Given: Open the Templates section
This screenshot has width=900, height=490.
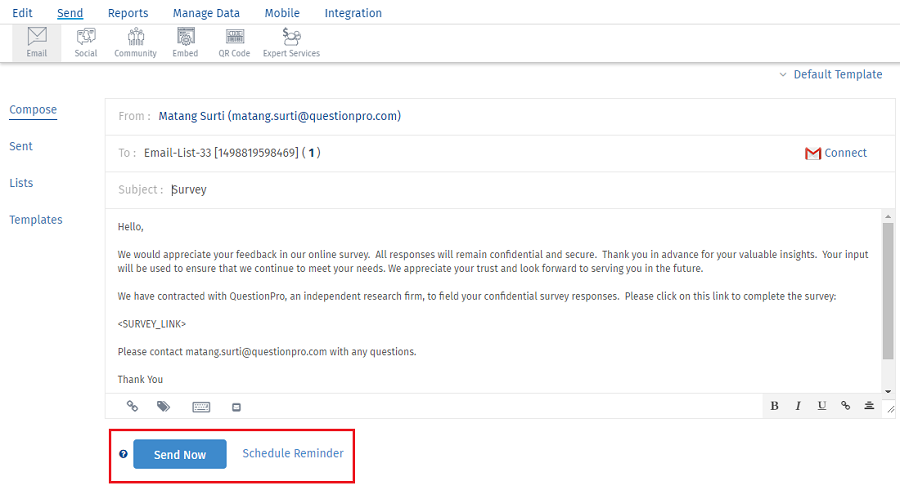Looking at the screenshot, I should pyautogui.click(x=36, y=220).
